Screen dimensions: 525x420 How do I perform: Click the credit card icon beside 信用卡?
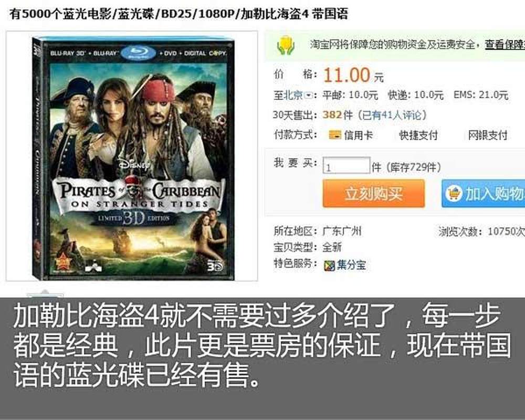335,135
